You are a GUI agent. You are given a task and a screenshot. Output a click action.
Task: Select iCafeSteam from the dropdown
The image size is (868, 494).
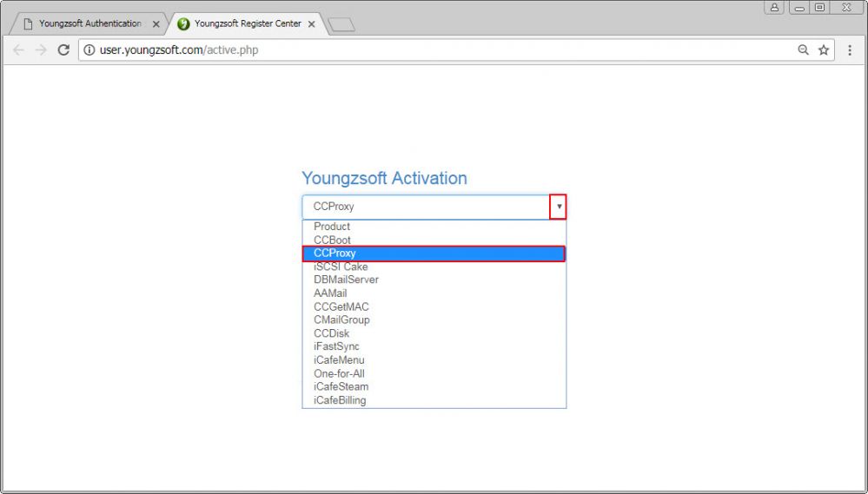click(434, 386)
